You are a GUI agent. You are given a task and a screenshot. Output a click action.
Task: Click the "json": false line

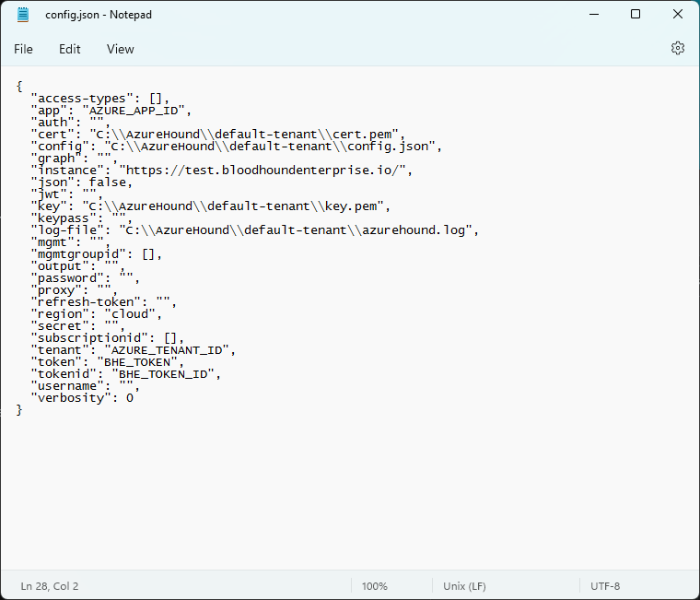coord(82,182)
